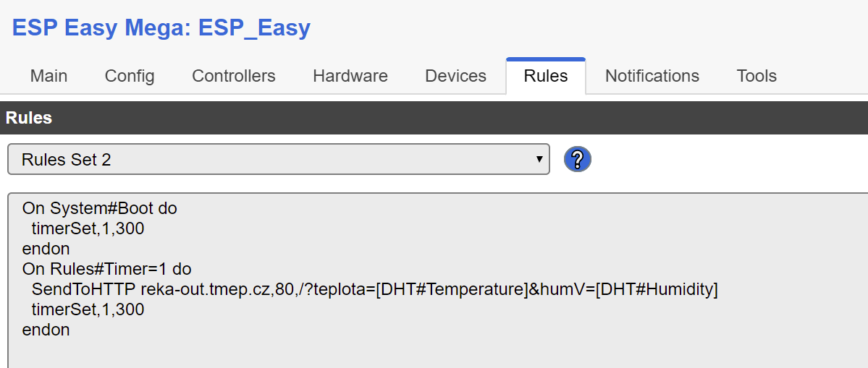This screenshot has width=868, height=368.
Task: Click the ESP Easy Mega page title
Action: pyautogui.click(x=161, y=28)
